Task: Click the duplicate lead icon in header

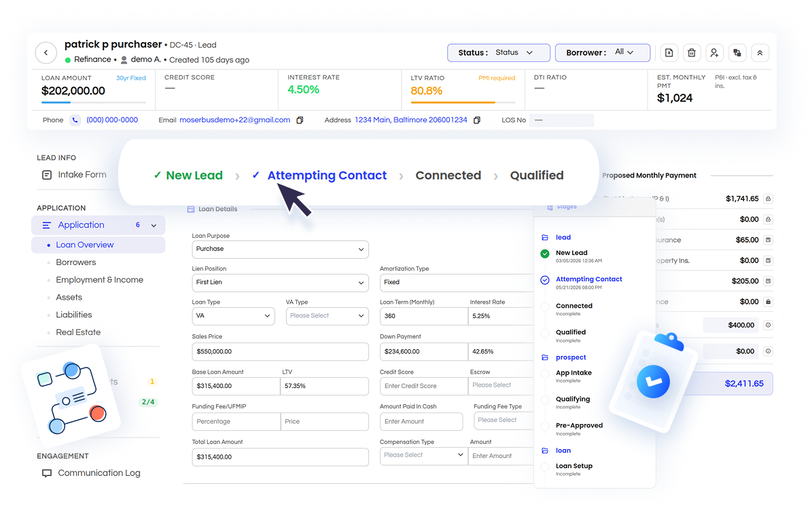Action: point(737,53)
